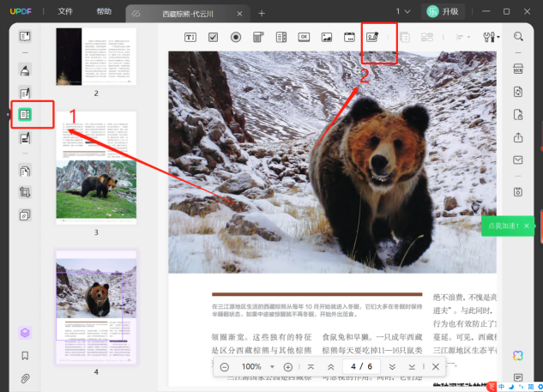Run OCR text recognition tool
543x392 pixels.
pos(518,69)
